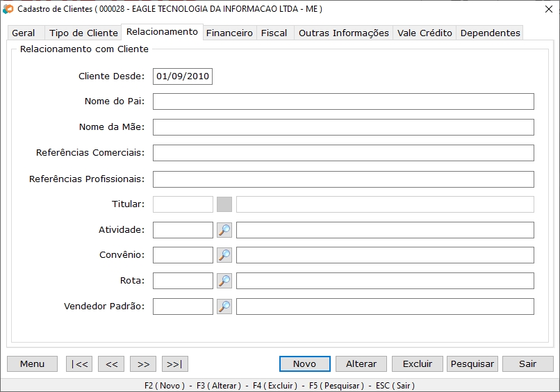Go to previous record with << button
The image size is (560, 392).
[111, 364]
